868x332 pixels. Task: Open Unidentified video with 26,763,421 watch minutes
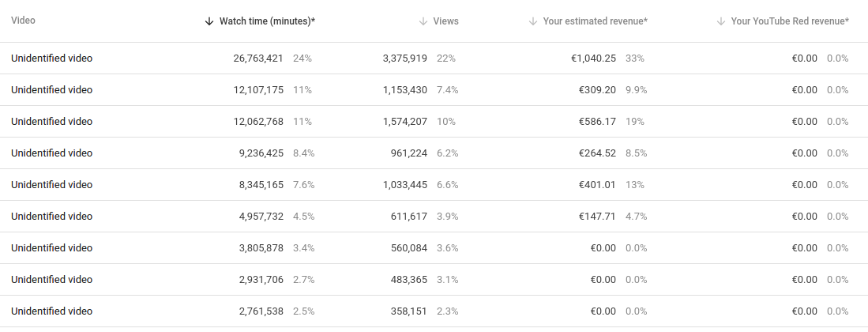(x=51, y=58)
